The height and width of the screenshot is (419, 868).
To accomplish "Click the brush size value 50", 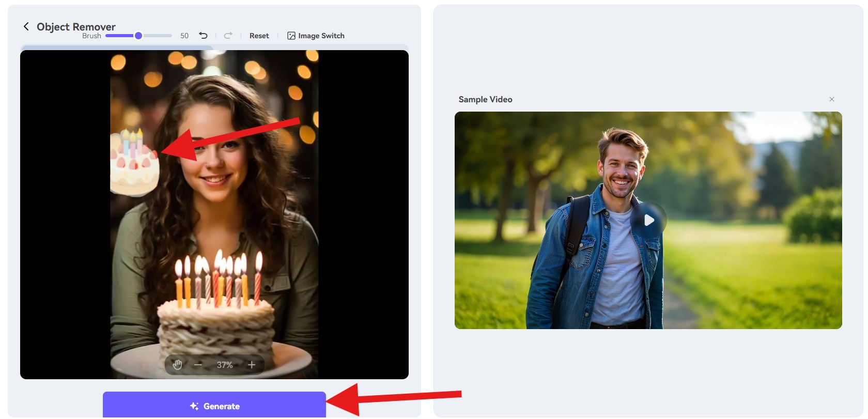I will pos(184,36).
